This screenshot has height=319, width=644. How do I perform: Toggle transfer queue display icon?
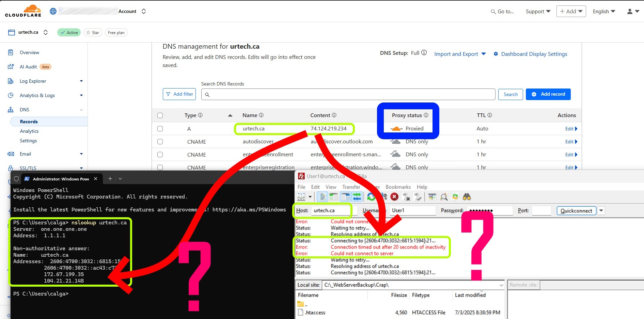click(357, 197)
